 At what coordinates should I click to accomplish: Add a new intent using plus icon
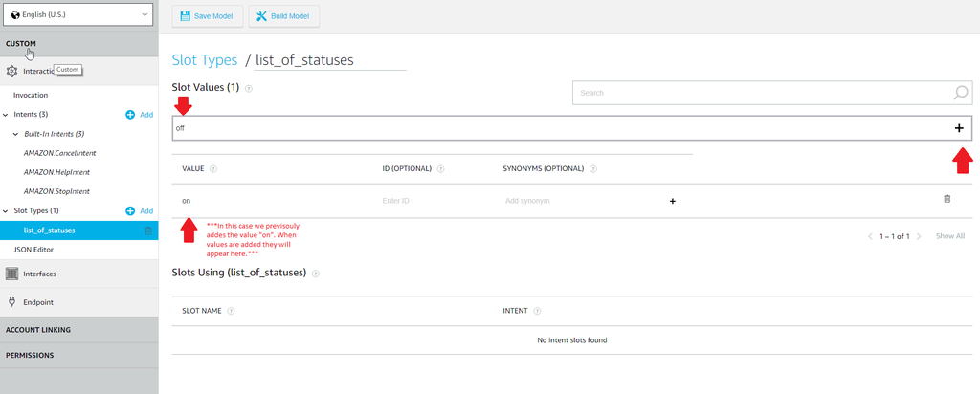click(130, 115)
